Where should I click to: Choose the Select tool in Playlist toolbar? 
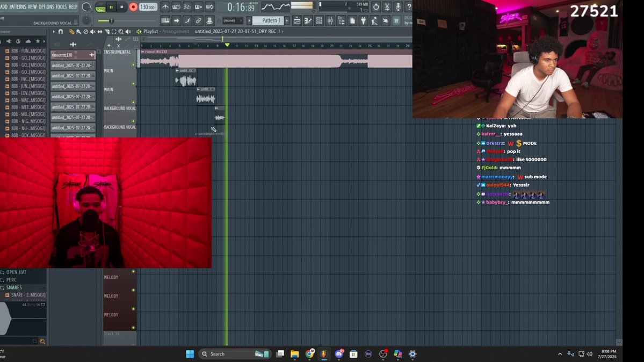(x=114, y=32)
